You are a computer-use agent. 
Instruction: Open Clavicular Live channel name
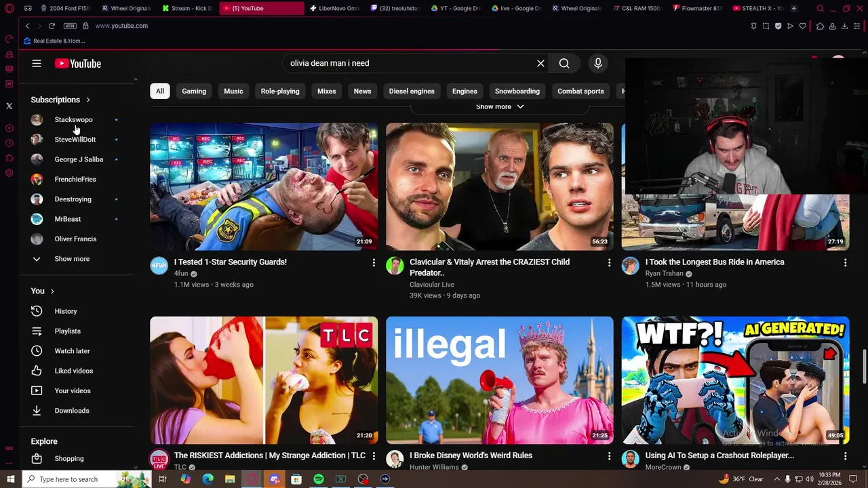[x=432, y=285]
